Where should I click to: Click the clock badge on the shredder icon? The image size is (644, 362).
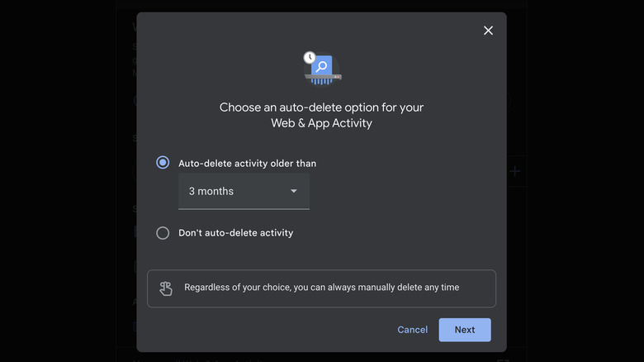coord(310,57)
